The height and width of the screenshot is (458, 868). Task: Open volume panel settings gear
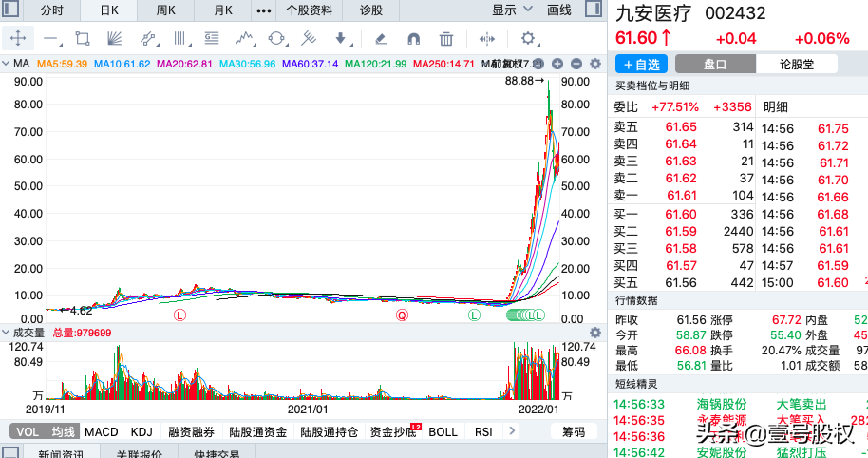tap(595, 333)
